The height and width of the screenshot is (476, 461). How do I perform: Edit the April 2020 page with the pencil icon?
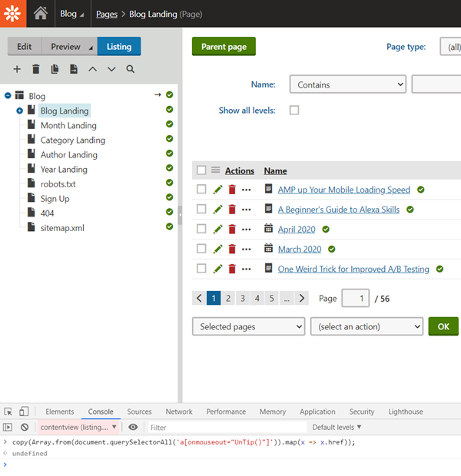(217, 229)
